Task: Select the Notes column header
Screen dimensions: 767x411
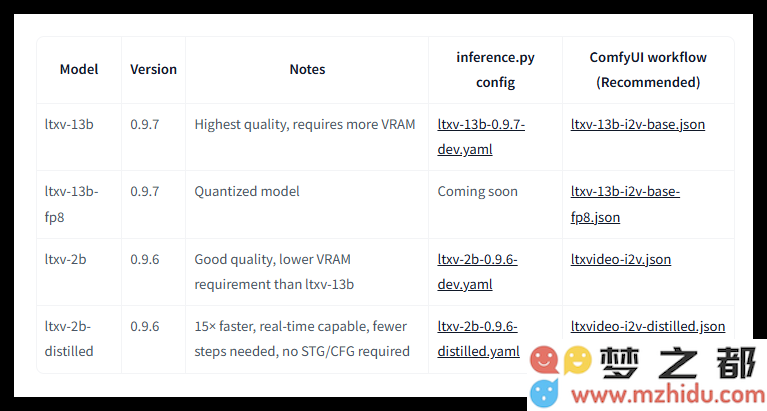Action: (x=307, y=69)
